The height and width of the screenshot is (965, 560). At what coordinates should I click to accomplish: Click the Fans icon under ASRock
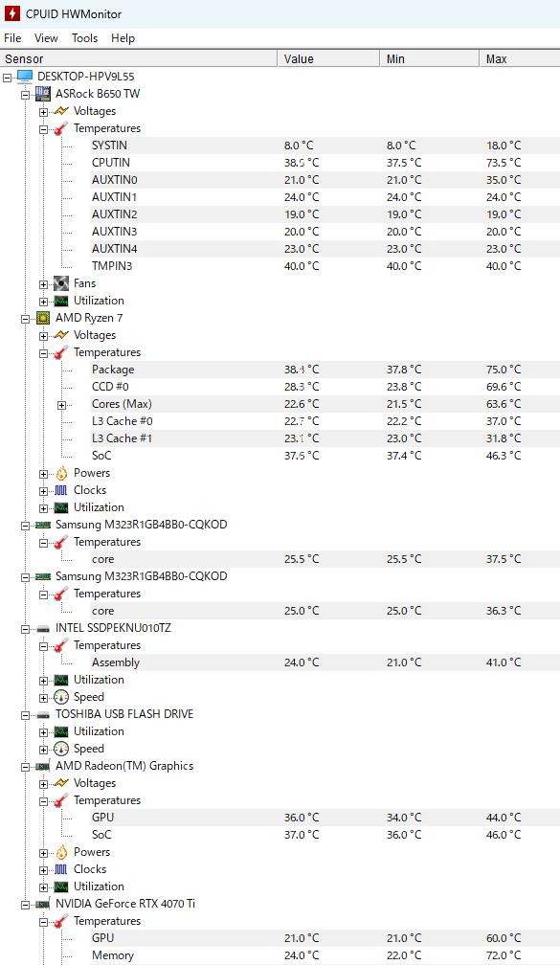coord(61,283)
